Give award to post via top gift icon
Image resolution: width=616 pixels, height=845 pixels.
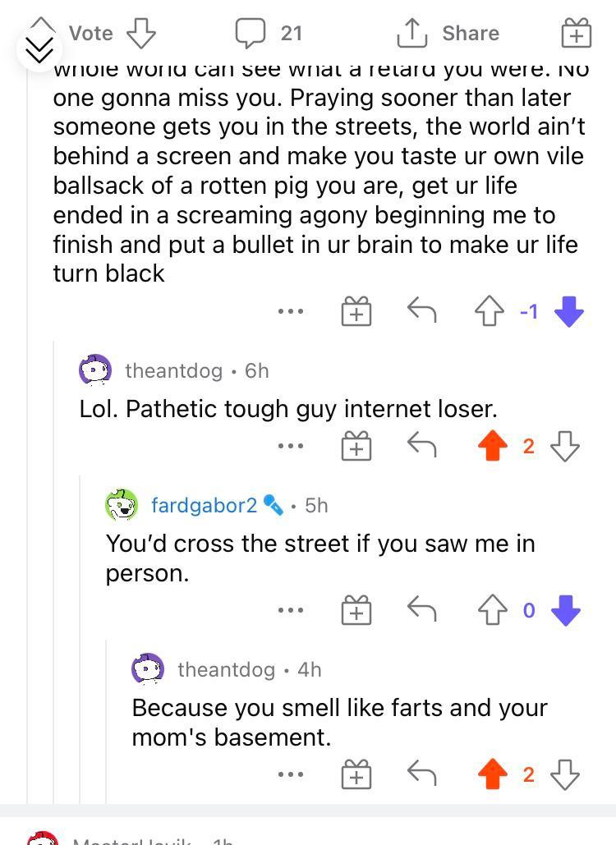pyautogui.click(x=576, y=34)
